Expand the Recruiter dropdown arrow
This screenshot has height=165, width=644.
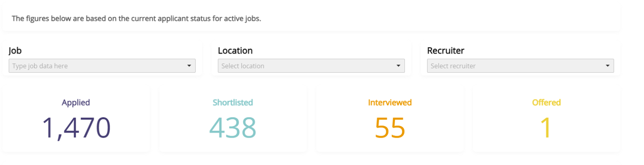[x=607, y=66]
